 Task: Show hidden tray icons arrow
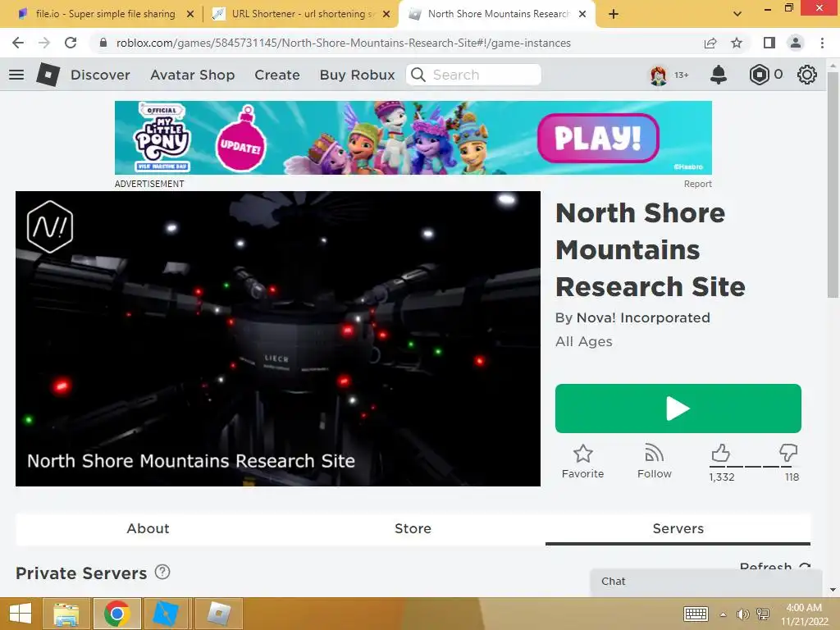pos(723,614)
